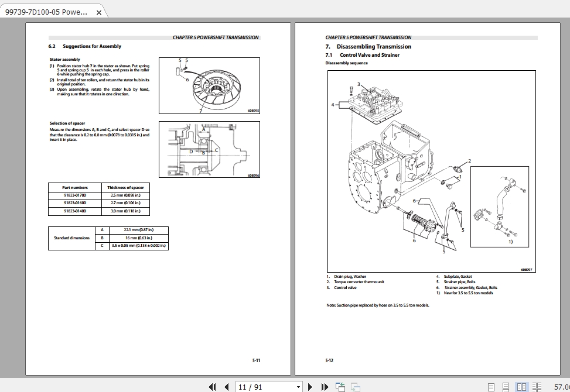Click the '7.1 Control Valve and Strainer' heading
The width and height of the screenshot is (570, 392).
click(x=363, y=55)
